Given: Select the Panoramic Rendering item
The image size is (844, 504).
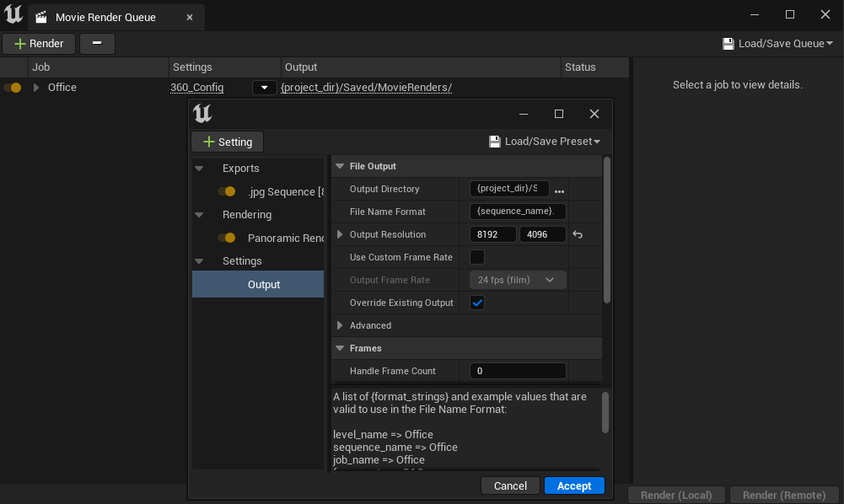Looking at the screenshot, I should (285, 239).
